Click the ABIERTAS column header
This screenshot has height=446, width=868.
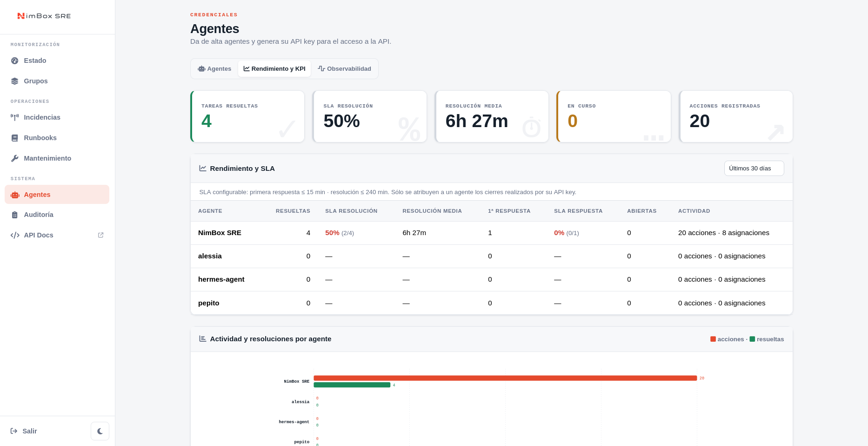point(642,211)
